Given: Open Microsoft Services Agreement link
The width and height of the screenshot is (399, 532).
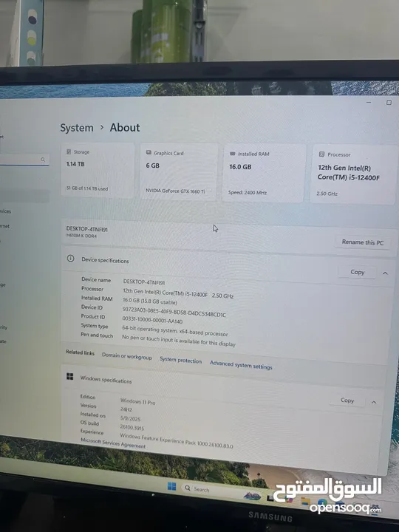Looking at the screenshot, I should coord(113,443).
